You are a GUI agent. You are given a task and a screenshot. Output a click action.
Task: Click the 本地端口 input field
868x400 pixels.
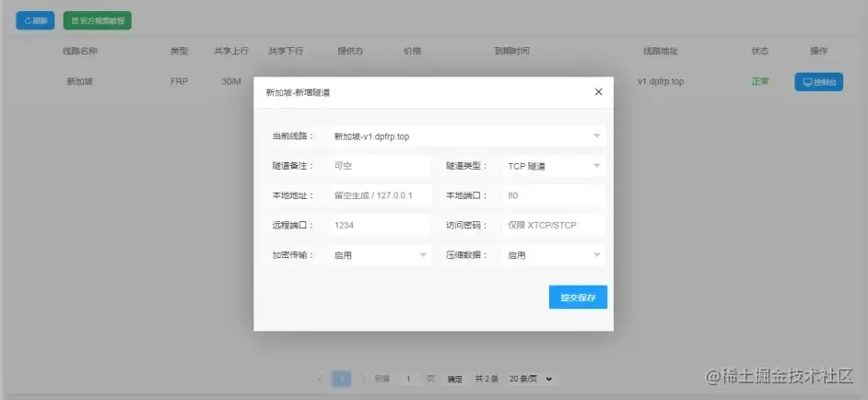click(554, 195)
